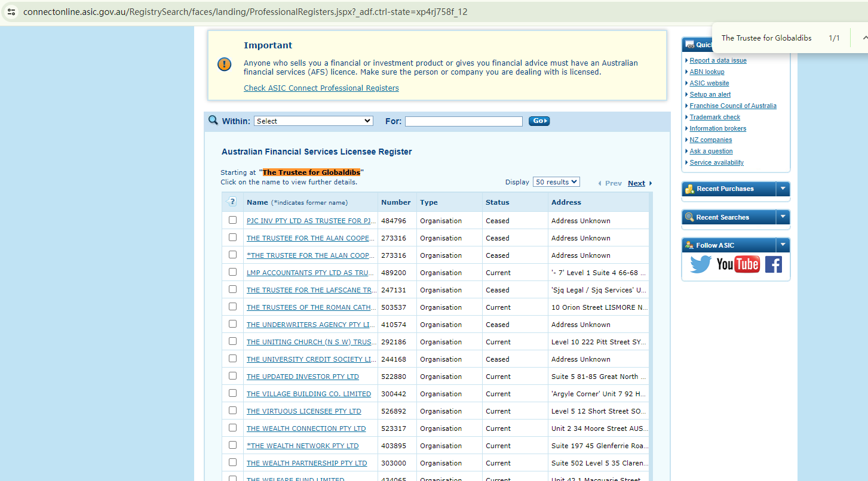Open the Within register dropdown

314,121
